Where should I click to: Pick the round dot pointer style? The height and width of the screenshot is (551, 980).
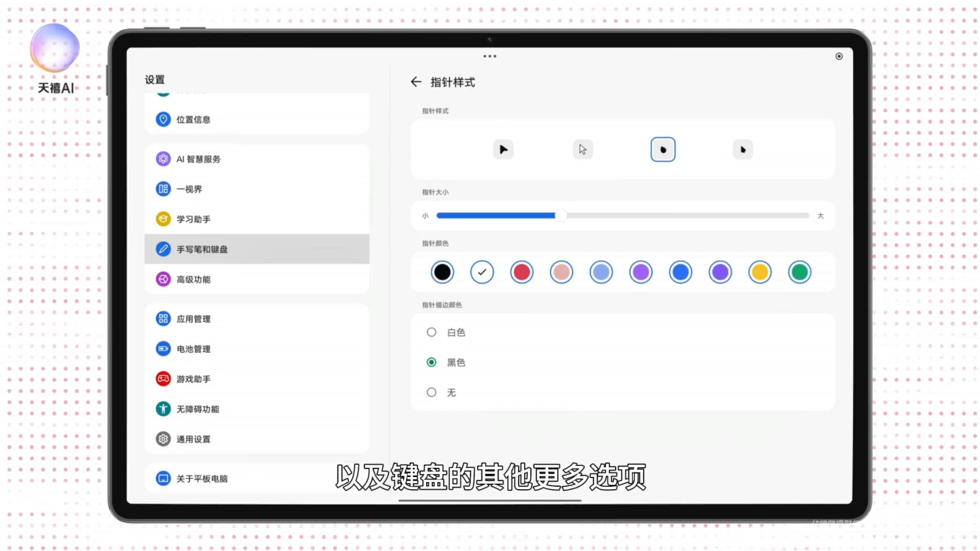point(663,149)
